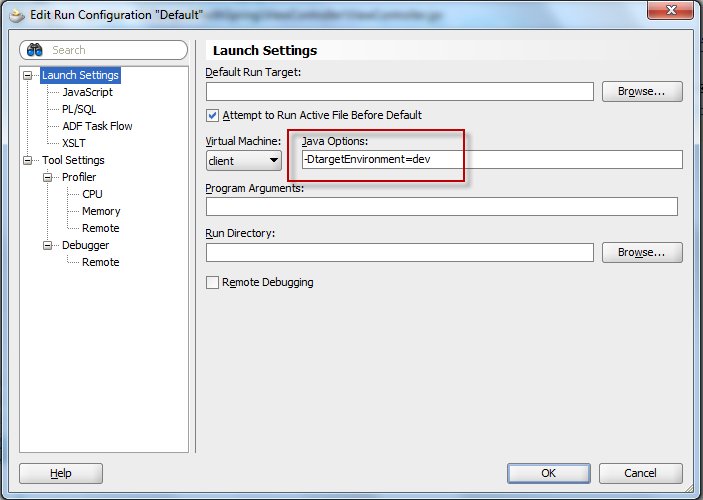This screenshot has width=703, height=500.
Task: Click the Program Arguments field
Action: 442,207
